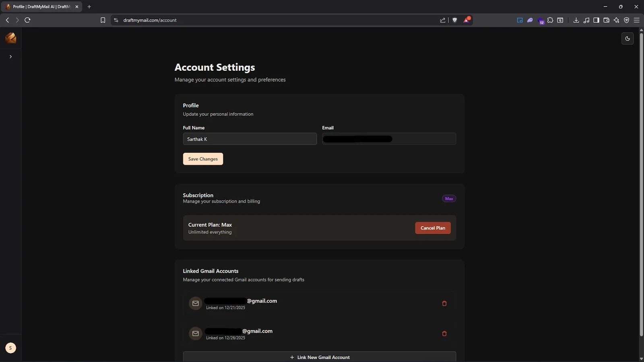
Task: Go back in browser history
Action: pos(7,20)
